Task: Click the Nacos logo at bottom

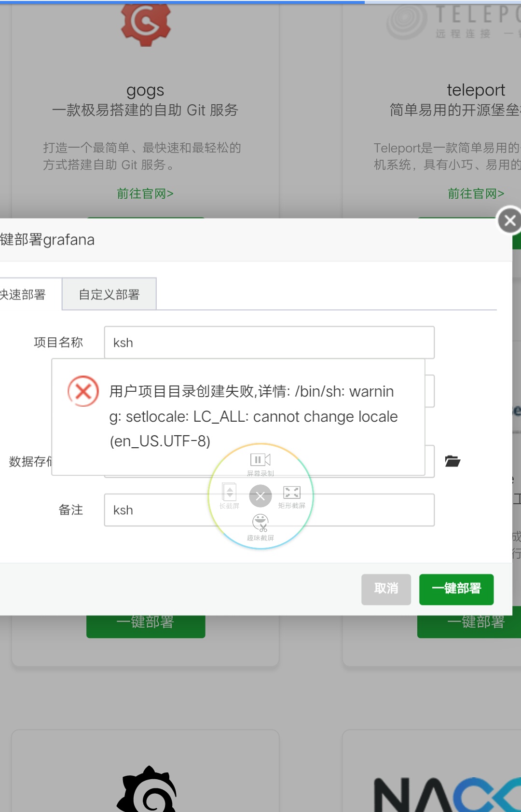Action: point(448,795)
